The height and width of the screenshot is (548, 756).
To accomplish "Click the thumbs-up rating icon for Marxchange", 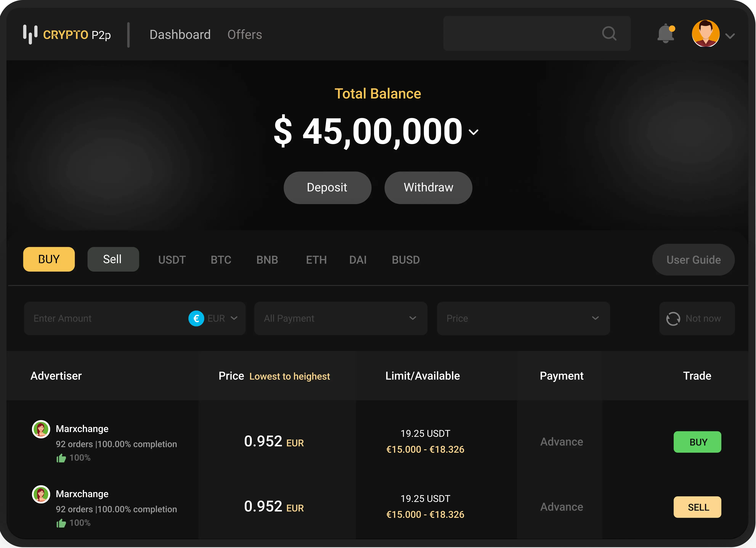I will 61,458.
